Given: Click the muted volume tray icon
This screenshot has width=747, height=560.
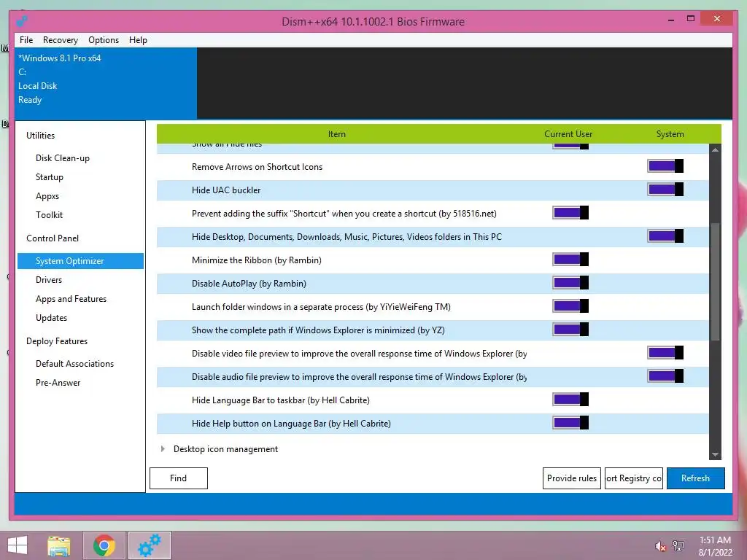Looking at the screenshot, I should click(x=660, y=546).
